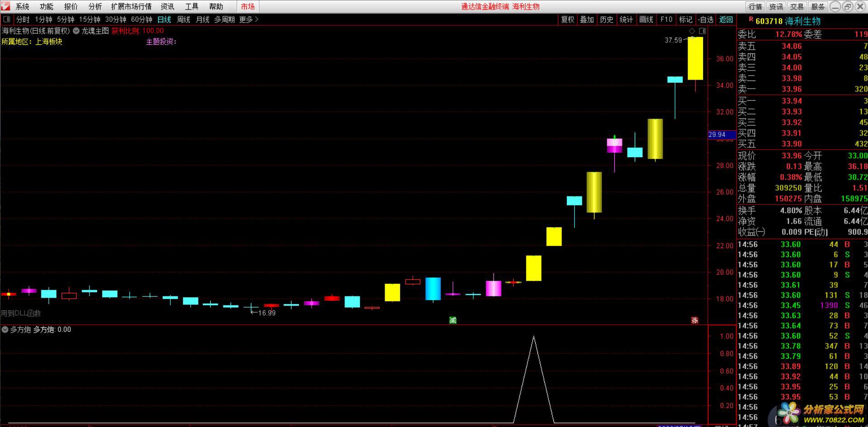Open the 资讯 menu in menu bar

click(x=167, y=6)
